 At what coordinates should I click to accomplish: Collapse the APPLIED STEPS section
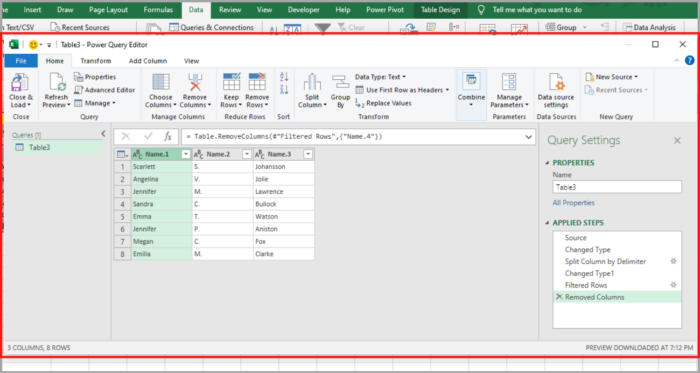(x=548, y=223)
